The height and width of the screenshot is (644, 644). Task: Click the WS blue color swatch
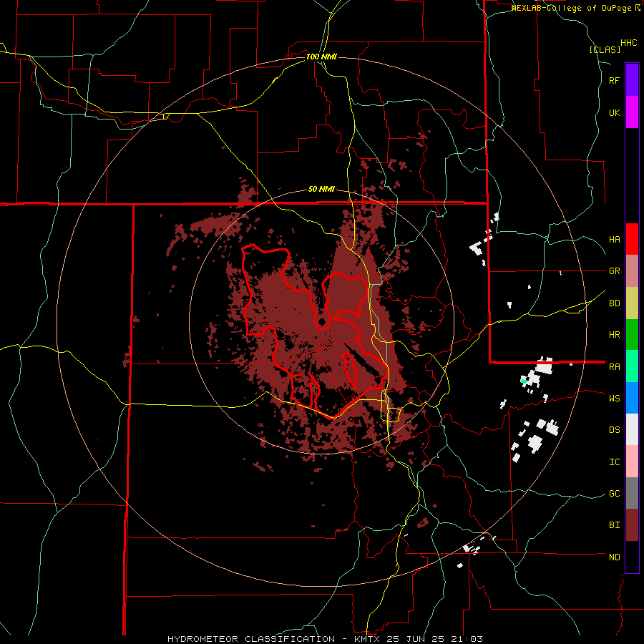click(632, 398)
